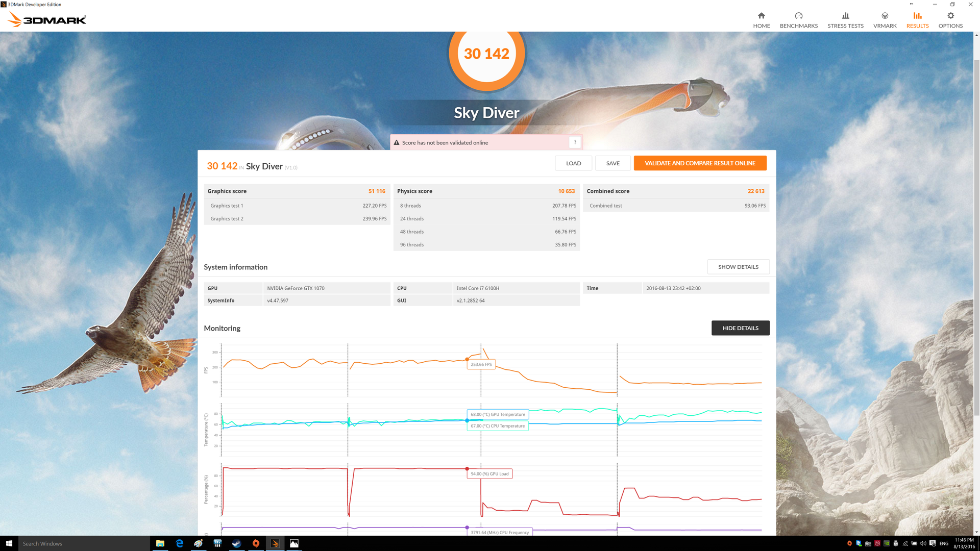Open Steam from the taskbar
Viewport: 980px width, 551px height.
pyautogui.click(x=236, y=543)
